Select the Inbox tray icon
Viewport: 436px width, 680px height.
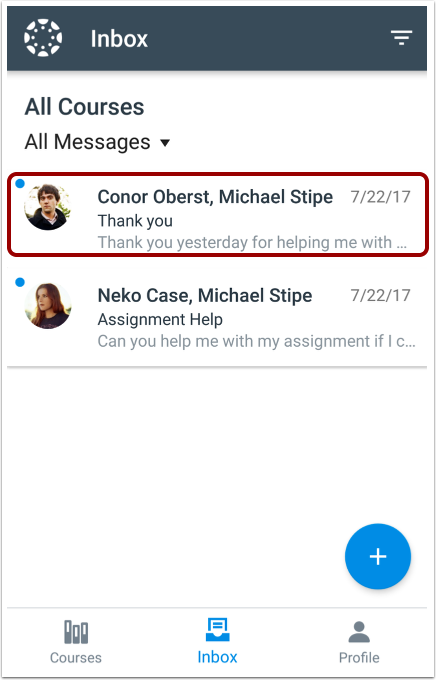click(x=217, y=630)
